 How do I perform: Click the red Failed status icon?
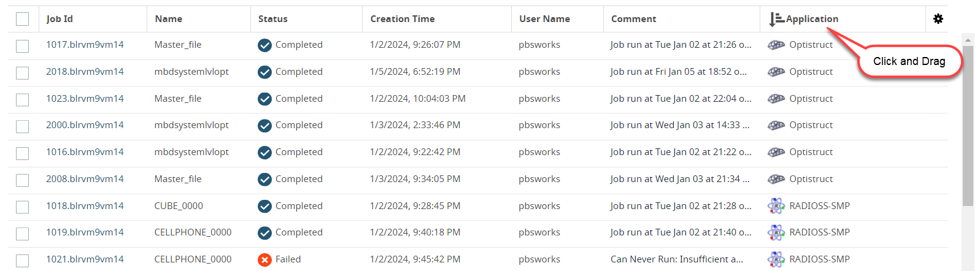264,260
